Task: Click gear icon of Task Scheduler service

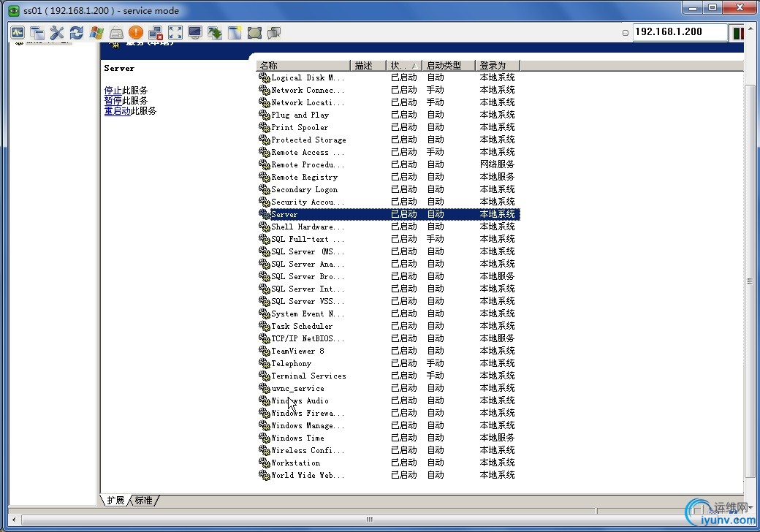Action: click(x=264, y=326)
